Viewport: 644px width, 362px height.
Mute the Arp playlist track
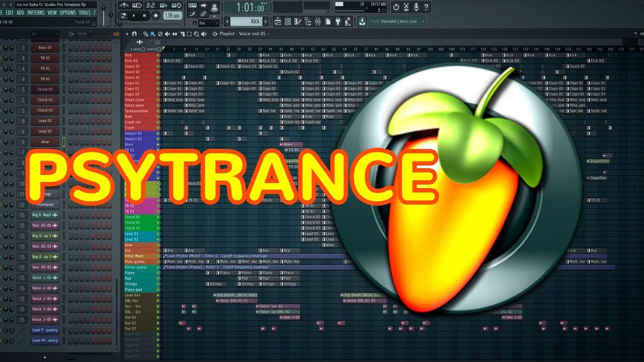click(158, 250)
